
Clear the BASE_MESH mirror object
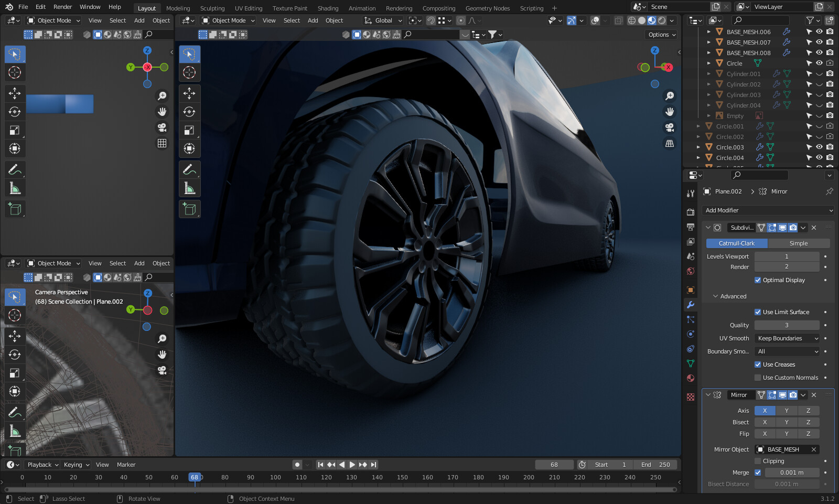coord(814,449)
